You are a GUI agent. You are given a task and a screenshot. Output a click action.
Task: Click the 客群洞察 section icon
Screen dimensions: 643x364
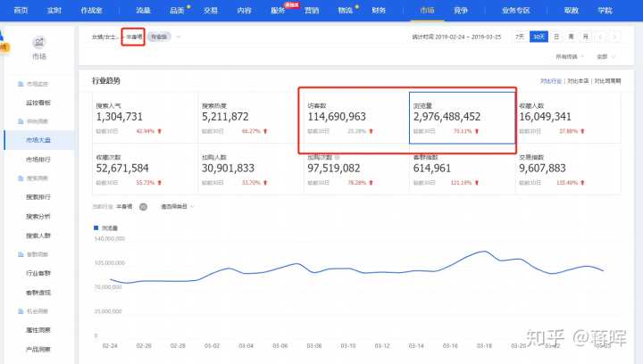[21, 254]
